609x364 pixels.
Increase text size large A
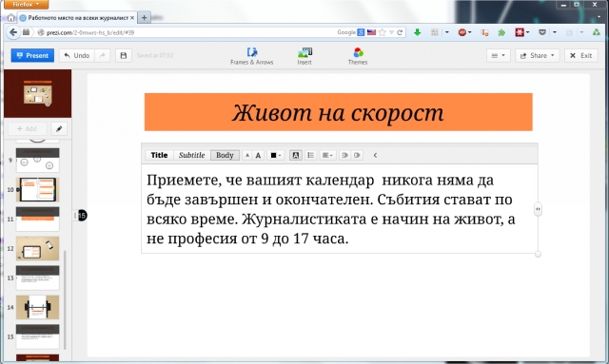[258, 155]
